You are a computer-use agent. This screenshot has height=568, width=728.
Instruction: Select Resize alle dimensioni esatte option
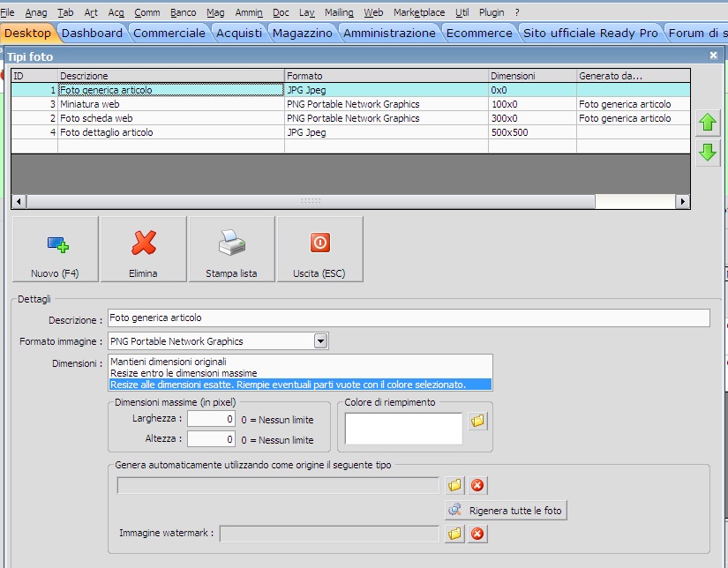click(300, 385)
